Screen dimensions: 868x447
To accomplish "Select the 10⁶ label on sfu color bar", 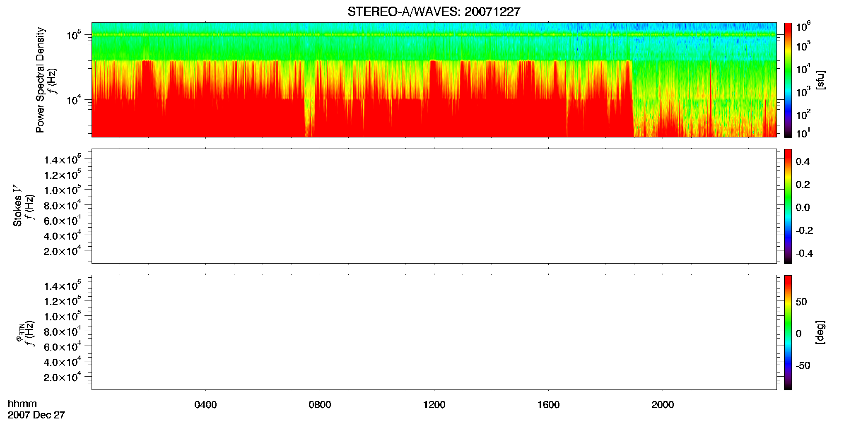I will point(803,26).
